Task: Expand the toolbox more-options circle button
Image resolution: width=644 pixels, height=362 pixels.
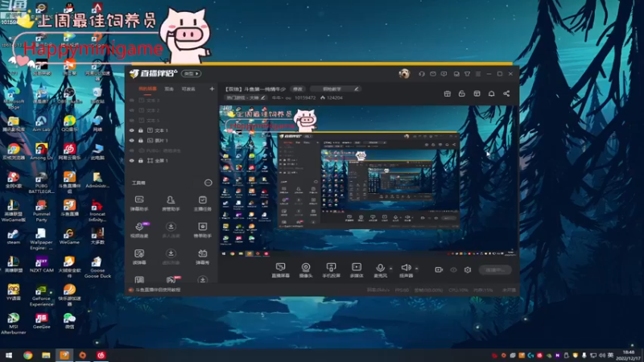Action: [208, 183]
